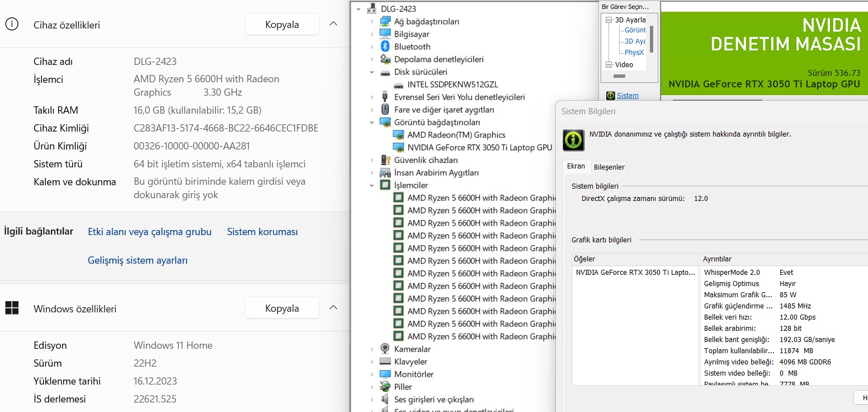868x412 pixels.
Task: Click the DLG-2423 computer root icon
Action: (x=371, y=8)
